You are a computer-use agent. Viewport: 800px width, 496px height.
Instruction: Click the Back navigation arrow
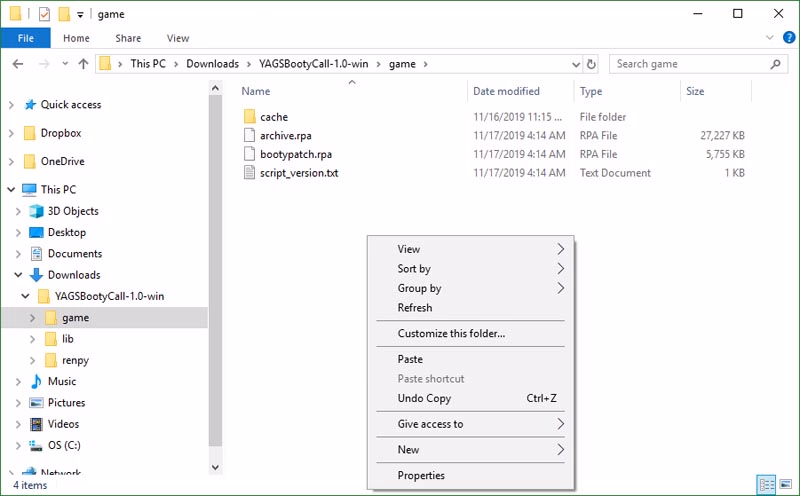click(17, 64)
